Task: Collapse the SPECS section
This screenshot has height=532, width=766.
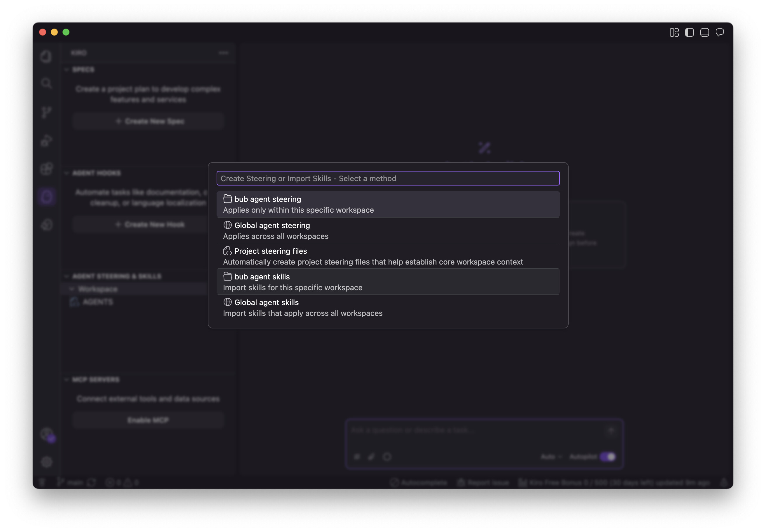Action: point(66,70)
